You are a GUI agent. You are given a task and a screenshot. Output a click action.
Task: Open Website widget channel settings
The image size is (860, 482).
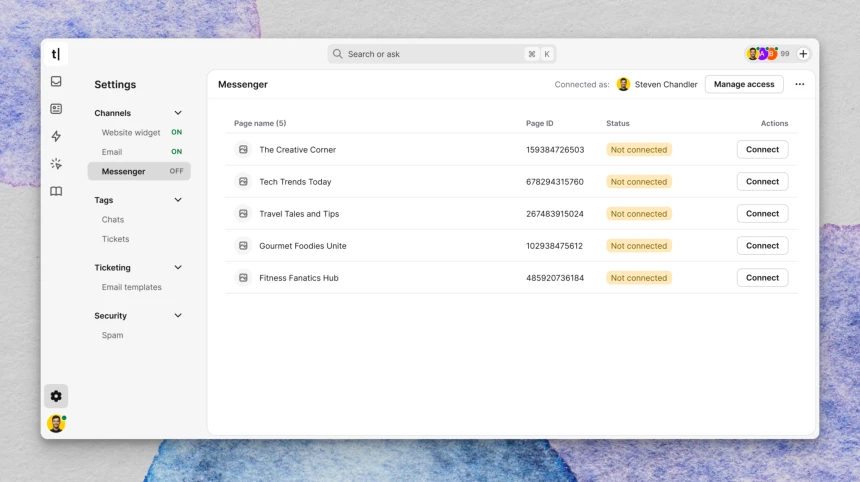tap(139, 133)
